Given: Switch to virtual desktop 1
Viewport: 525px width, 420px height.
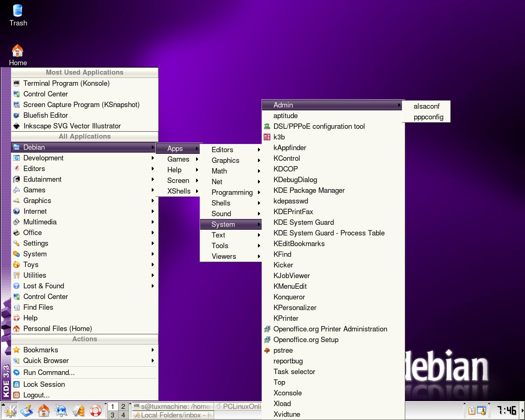Looking at the screenshot, I should [113, 406].
